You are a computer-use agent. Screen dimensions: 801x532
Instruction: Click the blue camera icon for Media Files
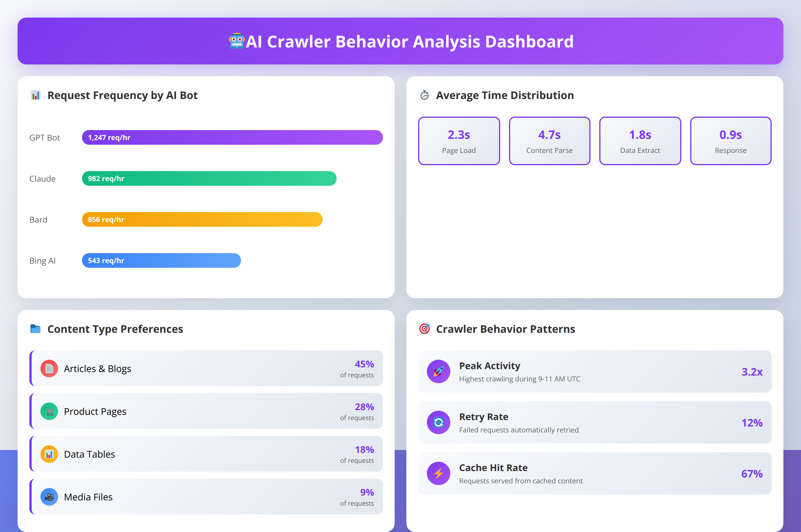[x=49, y=497]
